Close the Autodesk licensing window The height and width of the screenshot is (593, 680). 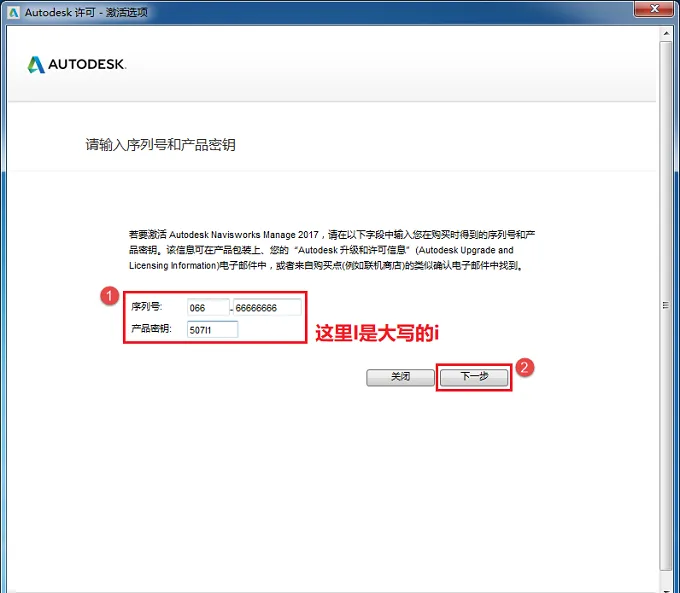tap(654, 9)
